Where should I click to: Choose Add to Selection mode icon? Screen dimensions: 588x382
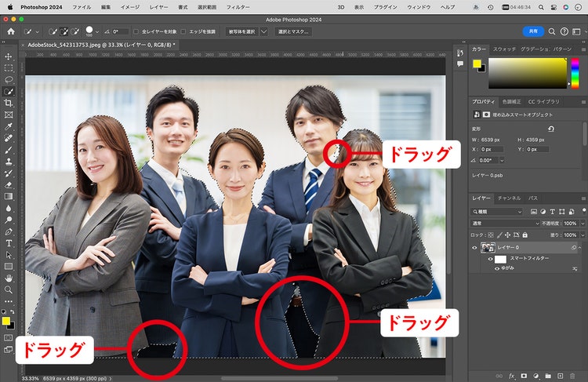tap(64, 31)
